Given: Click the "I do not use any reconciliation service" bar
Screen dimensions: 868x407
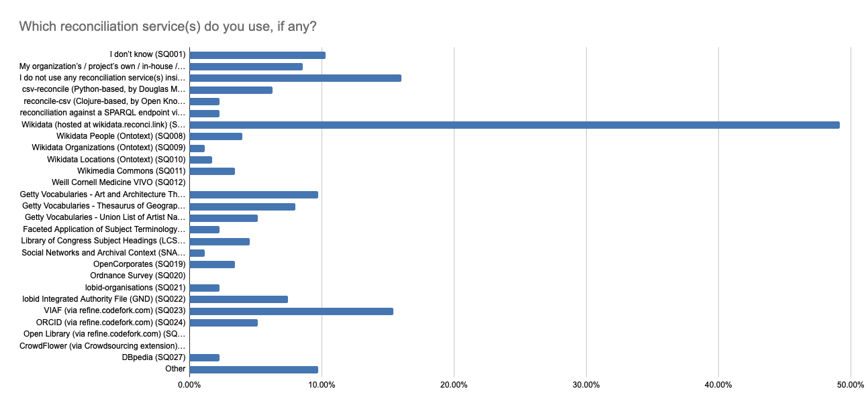Looking at the screenshot, I should pos(295,78).
